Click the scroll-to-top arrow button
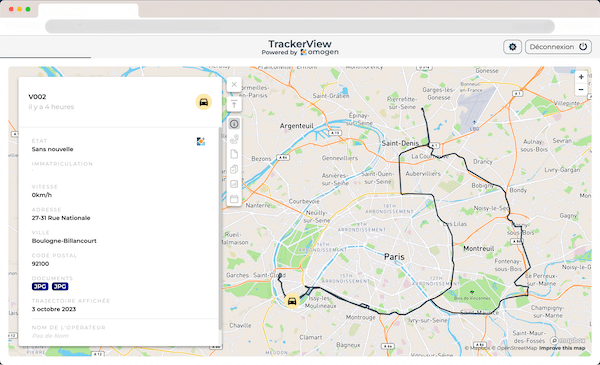Viewport: 600px width, 365px height. click(234, 104)
